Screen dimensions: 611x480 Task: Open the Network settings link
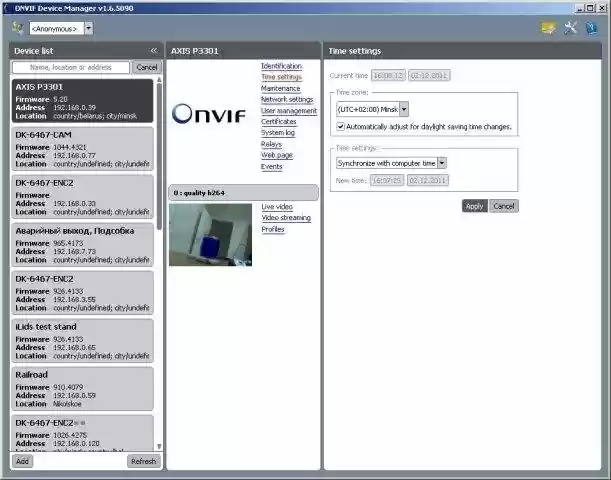[287, 100]
